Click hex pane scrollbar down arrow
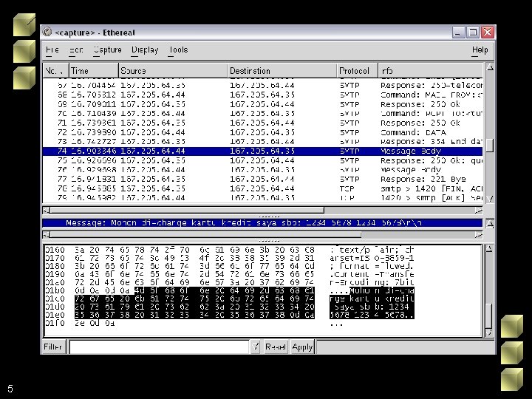 pyautogui.click(x=489, y=332)
